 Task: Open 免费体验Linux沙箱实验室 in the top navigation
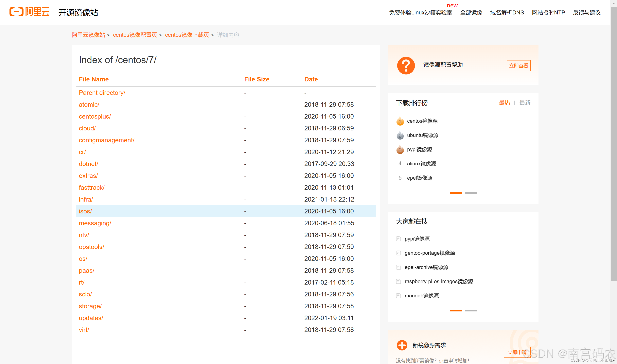420,12
